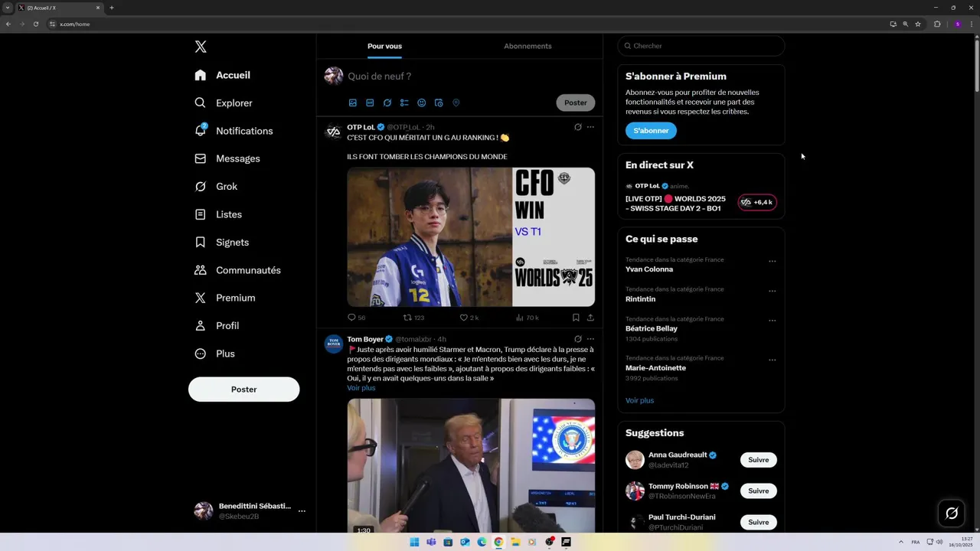Like the OTP LoL post
The height and width of the screenshot is (551, 980).
click(469, 318)
